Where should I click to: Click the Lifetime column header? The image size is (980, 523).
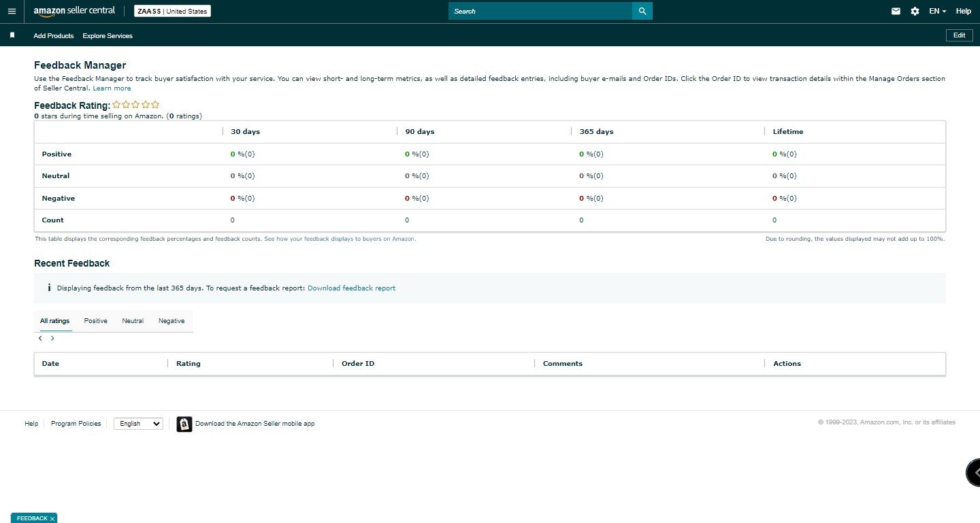(788, 132)
